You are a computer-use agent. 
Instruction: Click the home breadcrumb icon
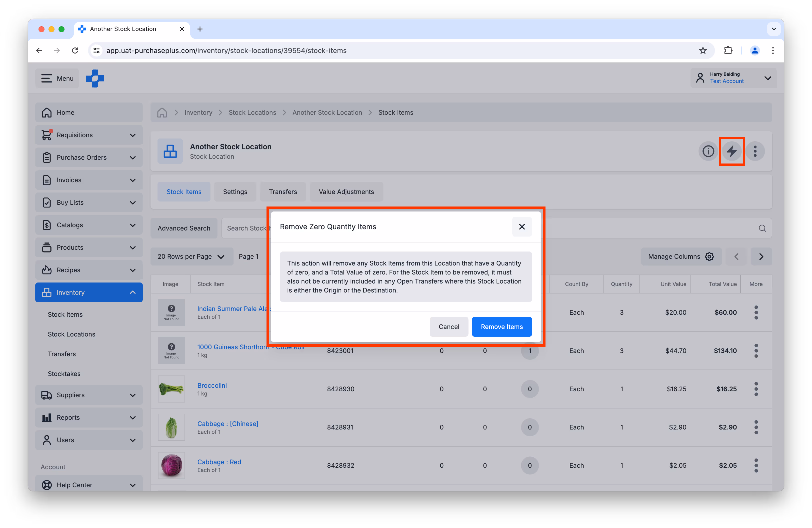click(162, 112)
